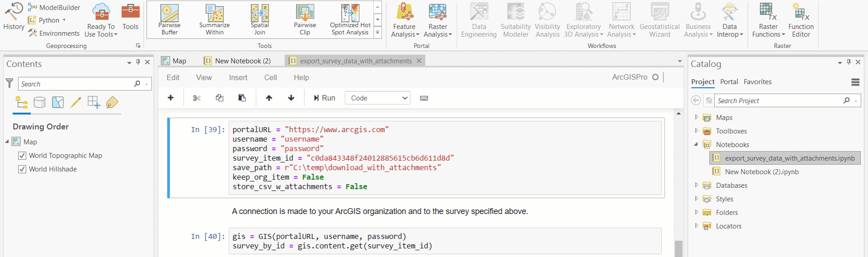The image size is (868, 257).
Task: Move selected cell up
Action: (x=269, y=98)
